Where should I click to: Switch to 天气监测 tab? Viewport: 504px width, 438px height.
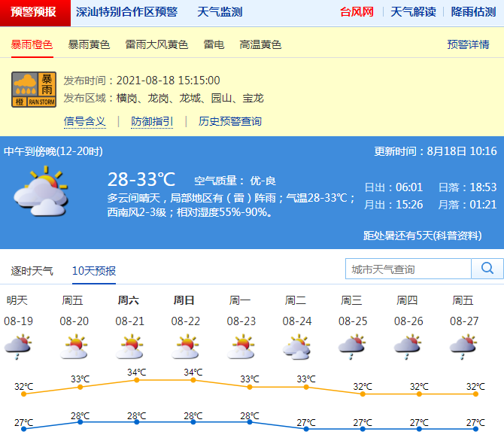click(220, 12)
